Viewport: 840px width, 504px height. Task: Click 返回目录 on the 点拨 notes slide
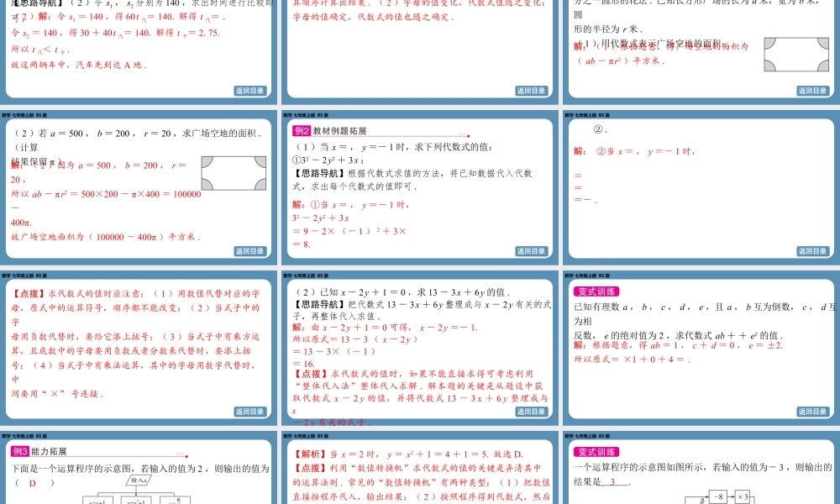click(249, 412)
